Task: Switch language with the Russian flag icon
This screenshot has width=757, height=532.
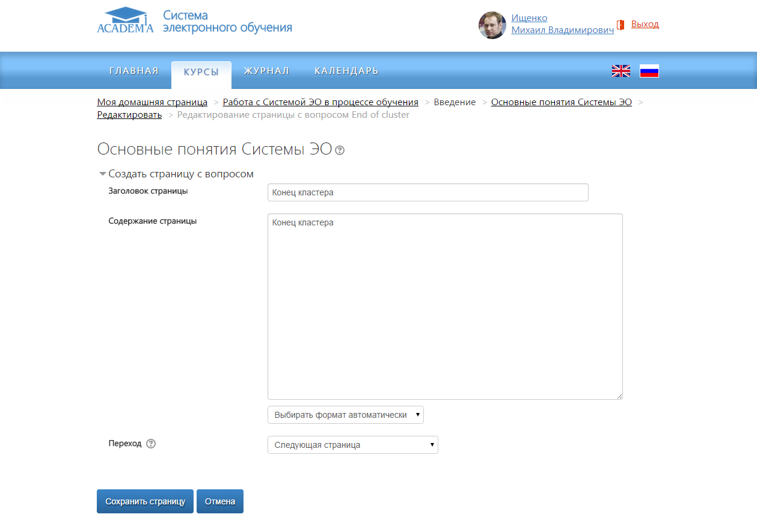Action: tap(649, 71)
